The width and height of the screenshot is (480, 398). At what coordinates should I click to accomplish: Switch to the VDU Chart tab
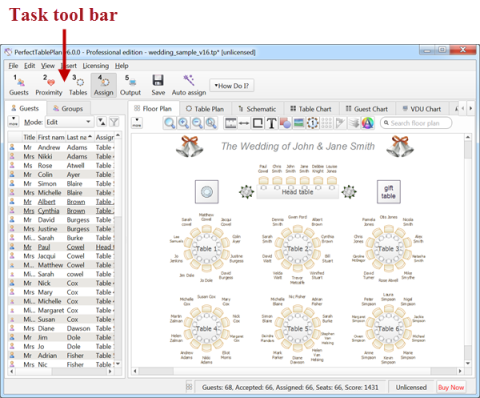[422, 109]
